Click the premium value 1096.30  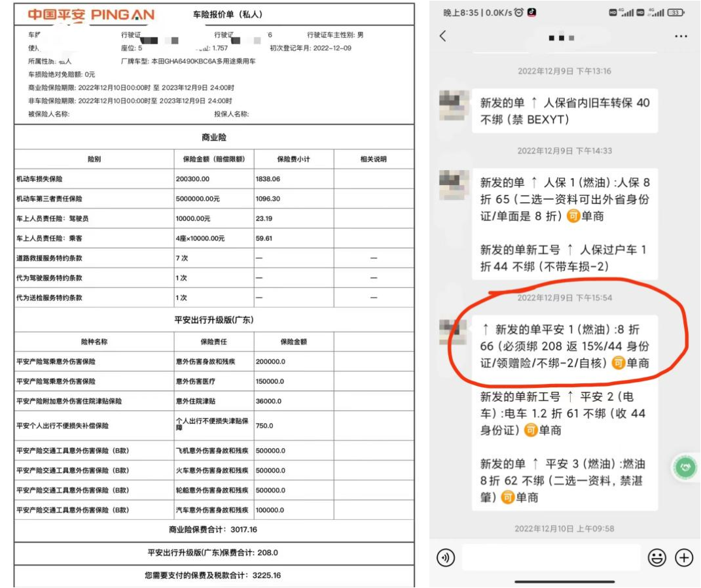tap(268, 198)
